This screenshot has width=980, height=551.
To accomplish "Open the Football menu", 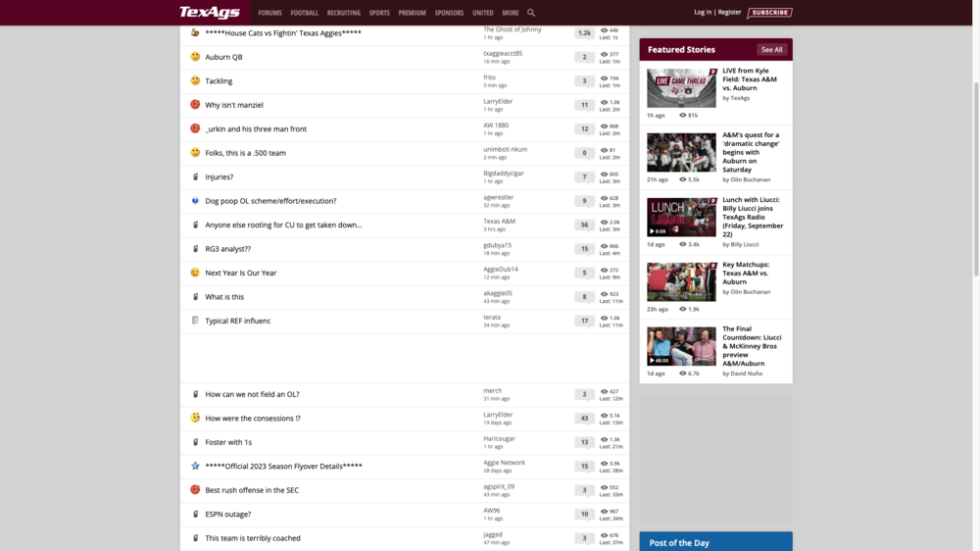I will point(305,13).
